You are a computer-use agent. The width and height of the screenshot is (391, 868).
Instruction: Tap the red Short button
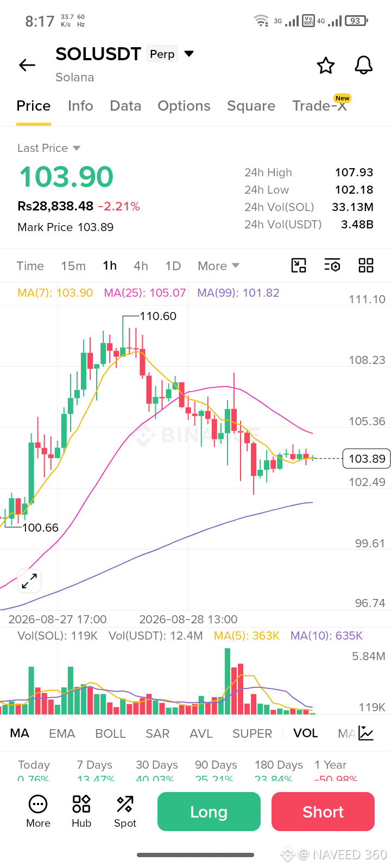click(x=323, y=812)
